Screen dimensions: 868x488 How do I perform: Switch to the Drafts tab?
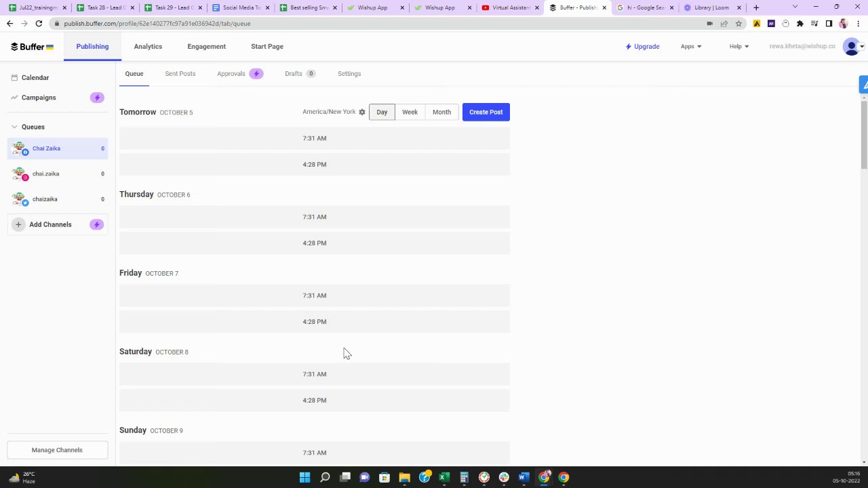pos(300,74)
